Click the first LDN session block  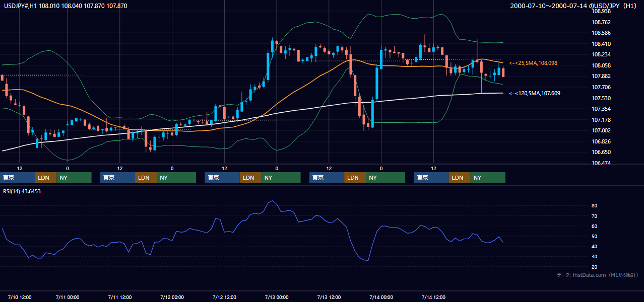[x=46, y=178]
